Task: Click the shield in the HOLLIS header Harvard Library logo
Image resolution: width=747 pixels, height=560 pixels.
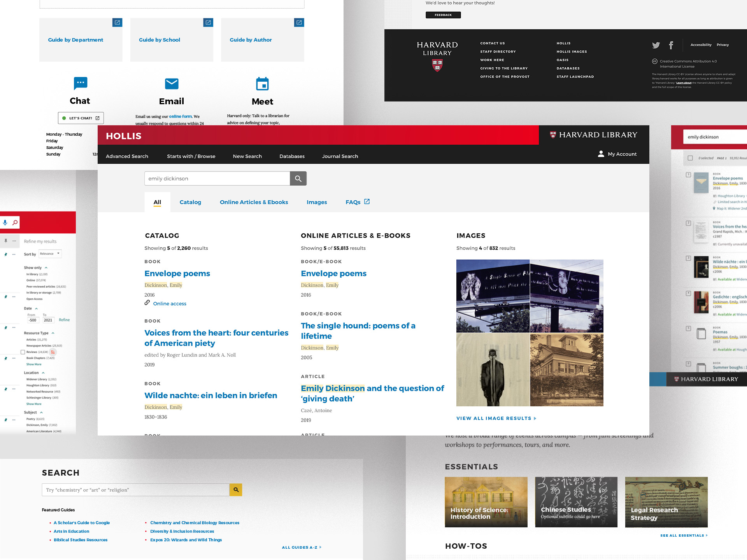Action: (x=553, y=135)
